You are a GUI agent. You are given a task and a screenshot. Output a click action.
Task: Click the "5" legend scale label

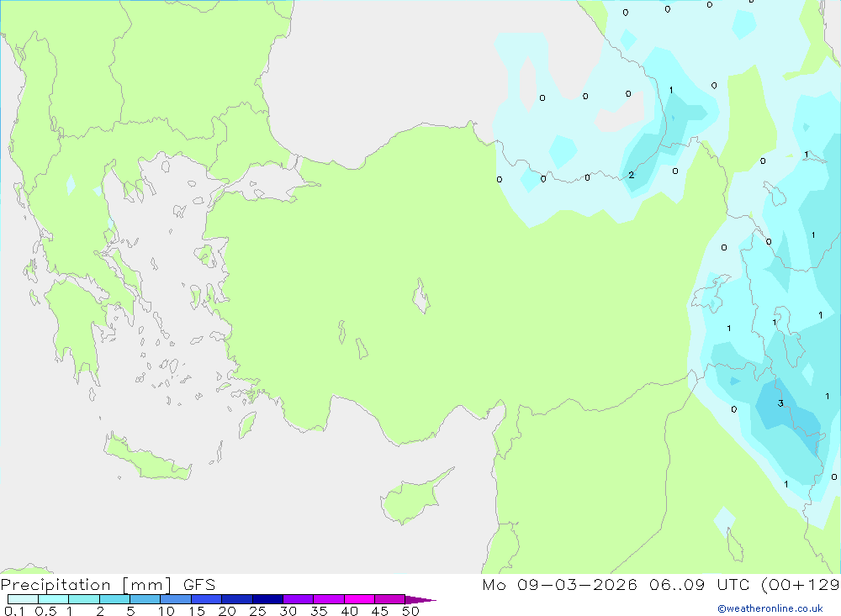(x=130, y=611)
